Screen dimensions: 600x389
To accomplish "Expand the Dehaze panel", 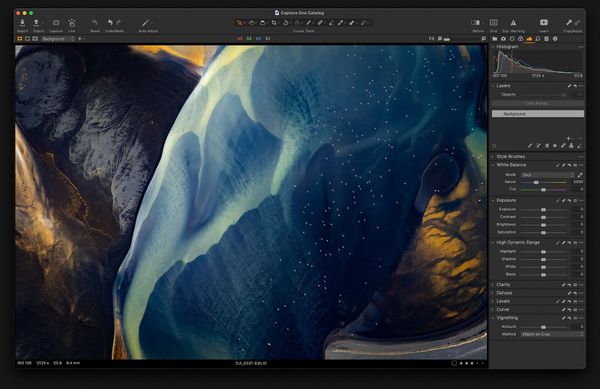I will point(493,293).
